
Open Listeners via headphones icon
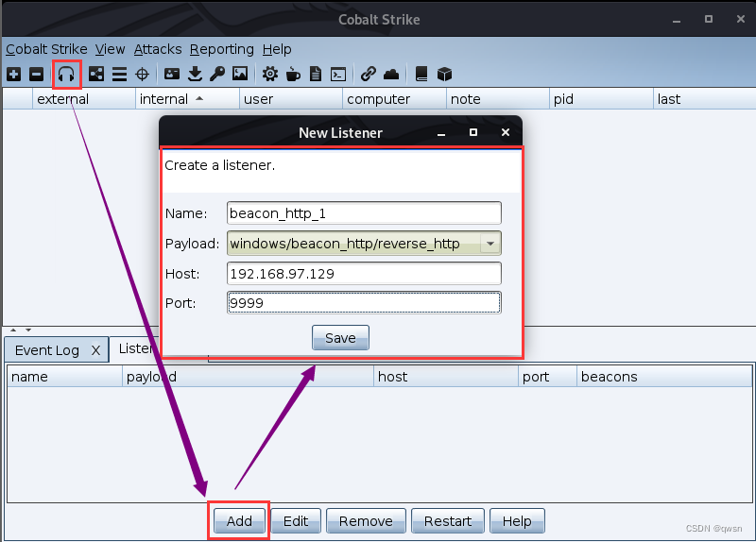point(66,75)
